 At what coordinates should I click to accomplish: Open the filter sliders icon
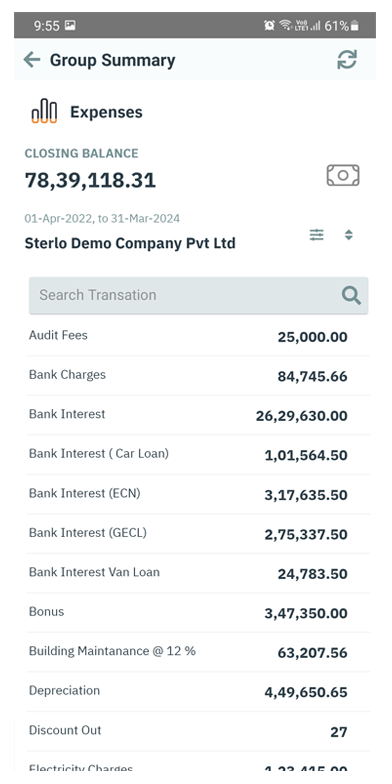tap(316, 234)
